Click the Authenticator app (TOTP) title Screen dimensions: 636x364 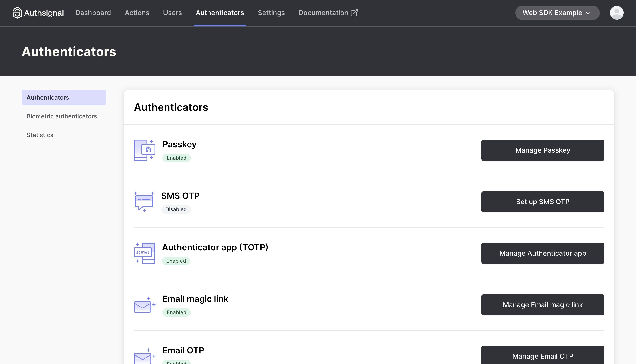tap(215, 247)
